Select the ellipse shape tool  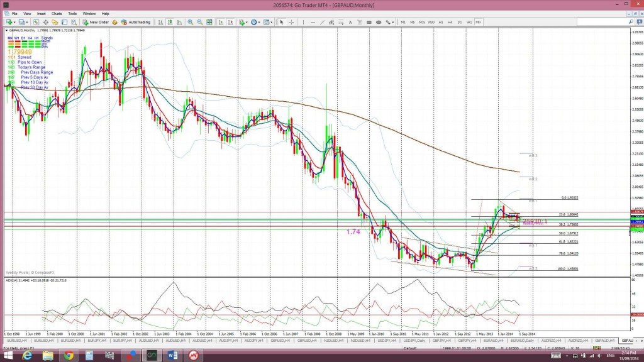[379, 22]
